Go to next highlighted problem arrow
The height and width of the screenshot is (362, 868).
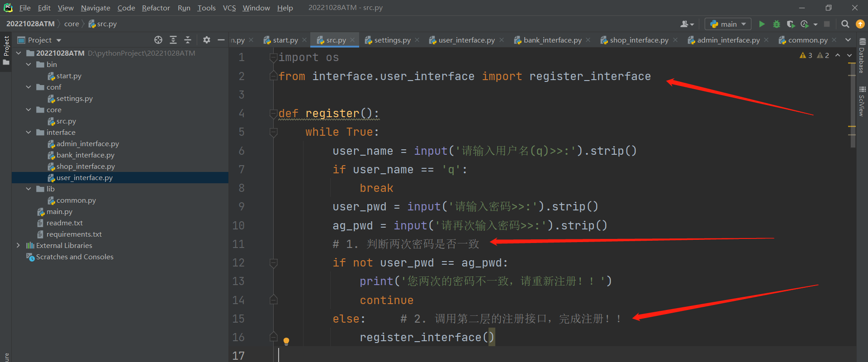point(849,55)
